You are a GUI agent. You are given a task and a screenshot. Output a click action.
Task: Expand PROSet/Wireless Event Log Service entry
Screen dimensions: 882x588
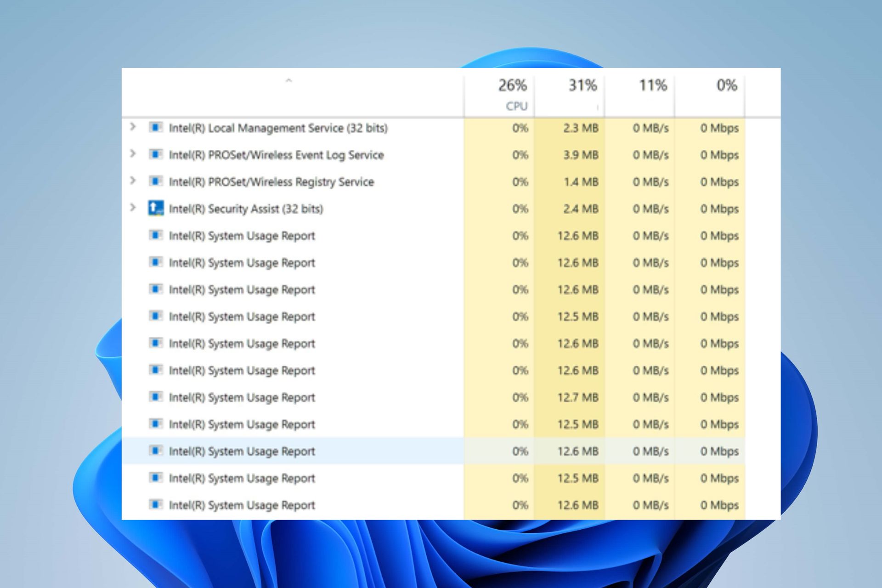click(133, 153)
